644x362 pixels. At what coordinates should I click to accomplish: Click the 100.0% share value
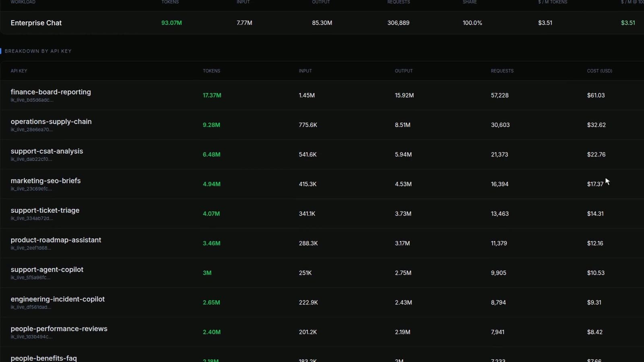473,23
